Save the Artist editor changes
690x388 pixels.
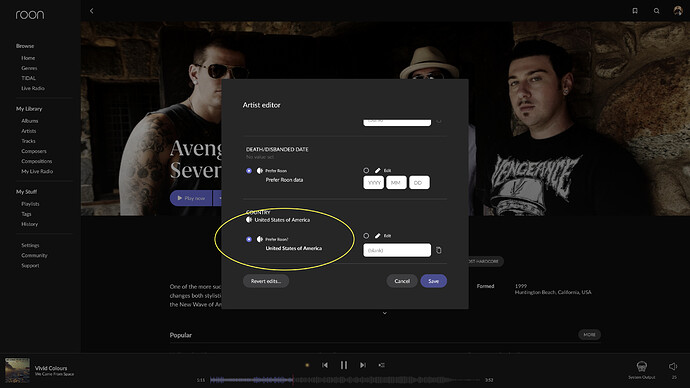(433, 281)
